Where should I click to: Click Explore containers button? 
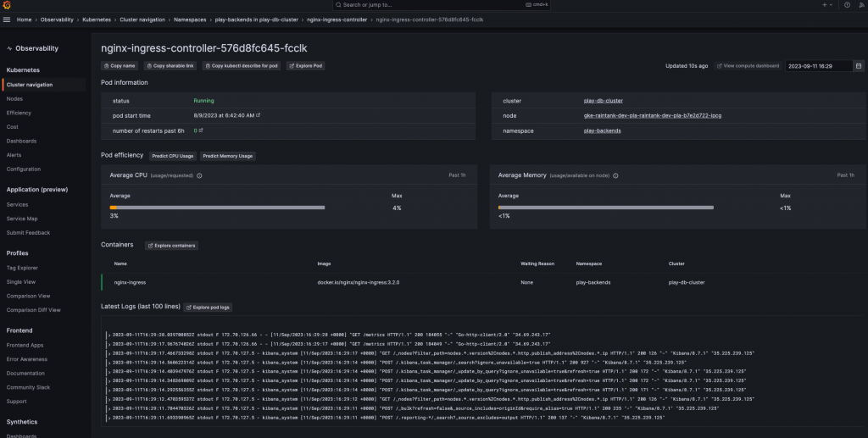pyautogui.click(x=171, y=246)
